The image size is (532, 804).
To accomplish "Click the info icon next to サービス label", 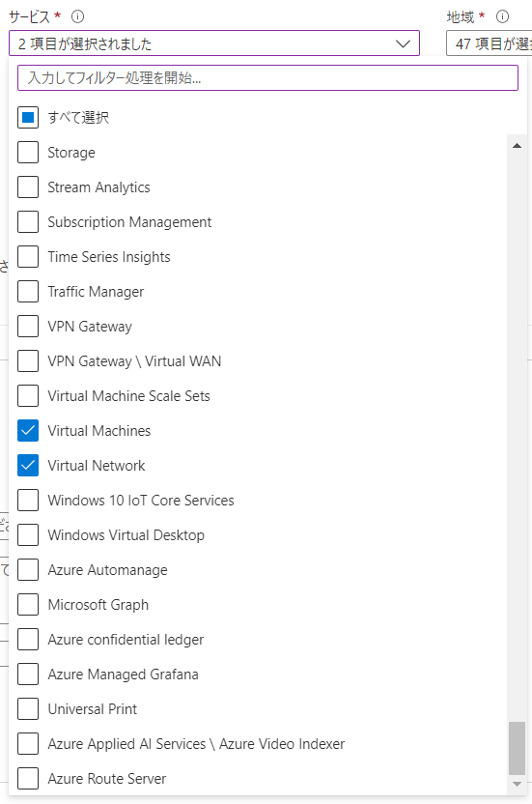I will coord(77,17).
